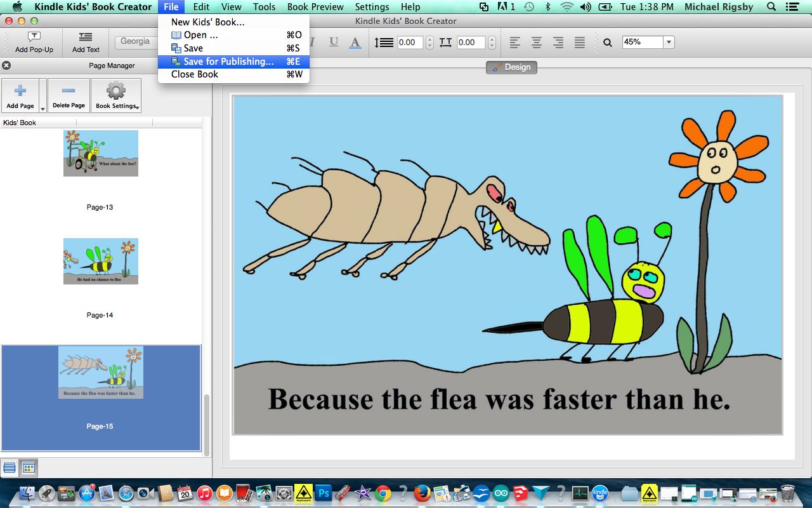Align text right
The width and height of the screenshot is (812, 508).
tap(558, 43)
